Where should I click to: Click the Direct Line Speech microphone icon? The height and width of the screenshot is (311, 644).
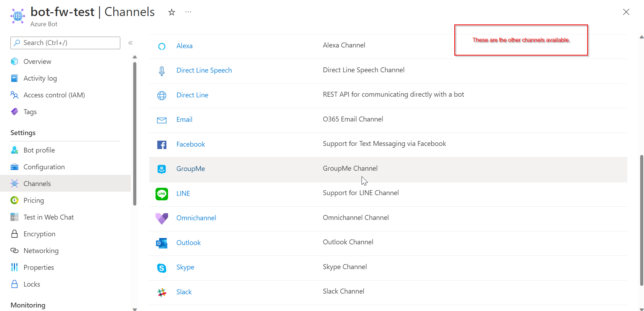(x=162, y=71)
